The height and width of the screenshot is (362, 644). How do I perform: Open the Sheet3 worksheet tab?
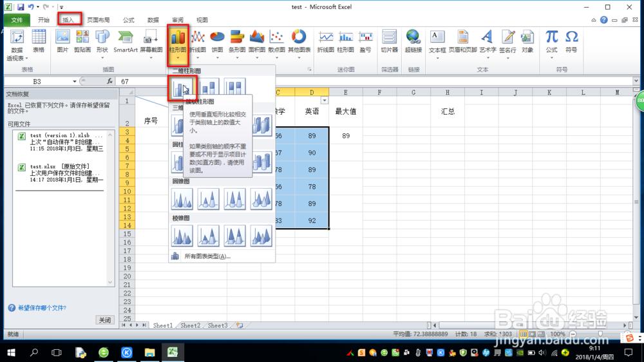click(x=217, y=325)
